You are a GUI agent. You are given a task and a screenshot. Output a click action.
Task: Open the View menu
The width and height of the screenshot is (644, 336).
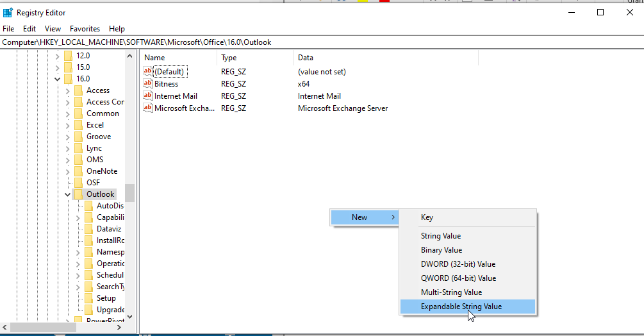[53, 29]
